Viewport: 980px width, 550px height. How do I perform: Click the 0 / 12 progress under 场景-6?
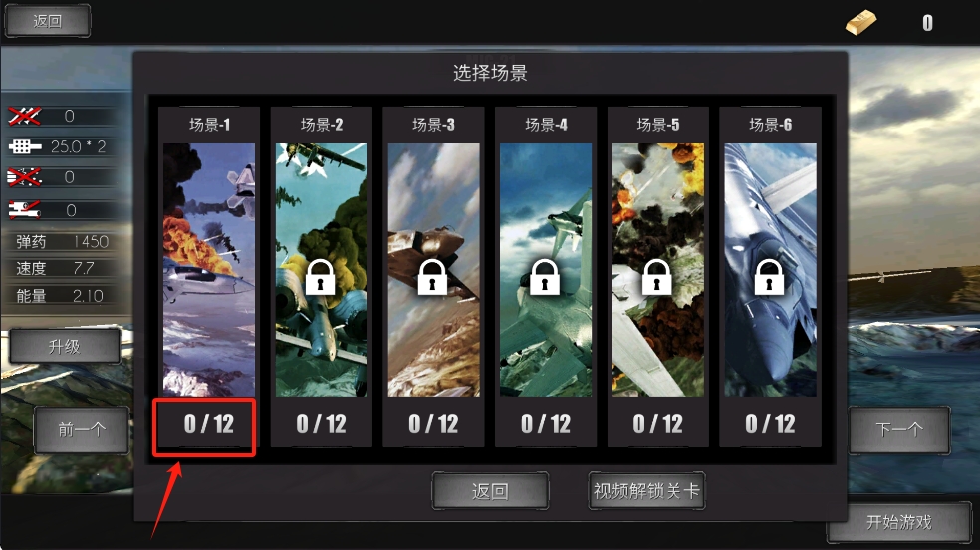(x=770, y=425)
